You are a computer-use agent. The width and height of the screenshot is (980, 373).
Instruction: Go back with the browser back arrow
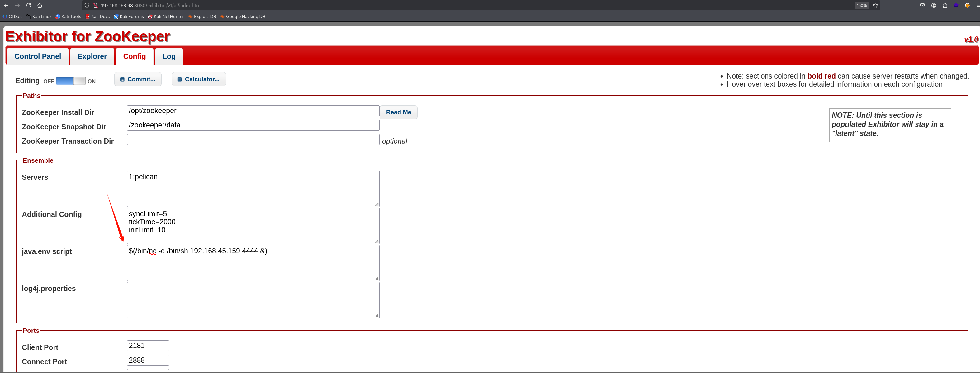[6, 5]
